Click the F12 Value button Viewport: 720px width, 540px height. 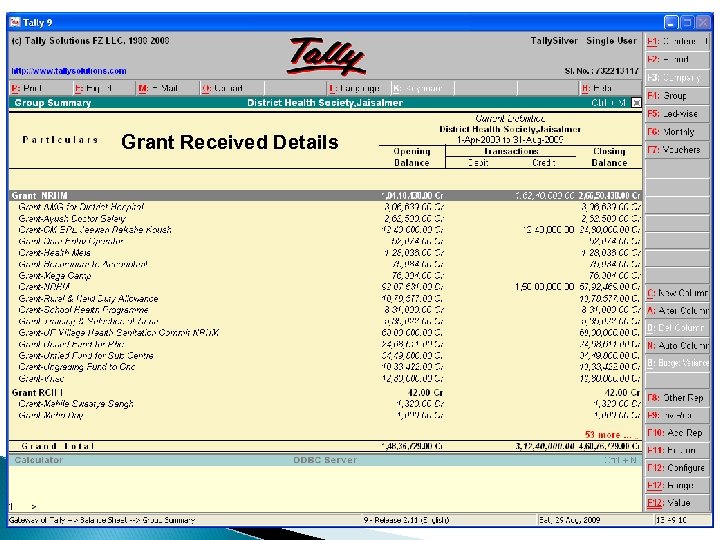(x=677, y=502)
